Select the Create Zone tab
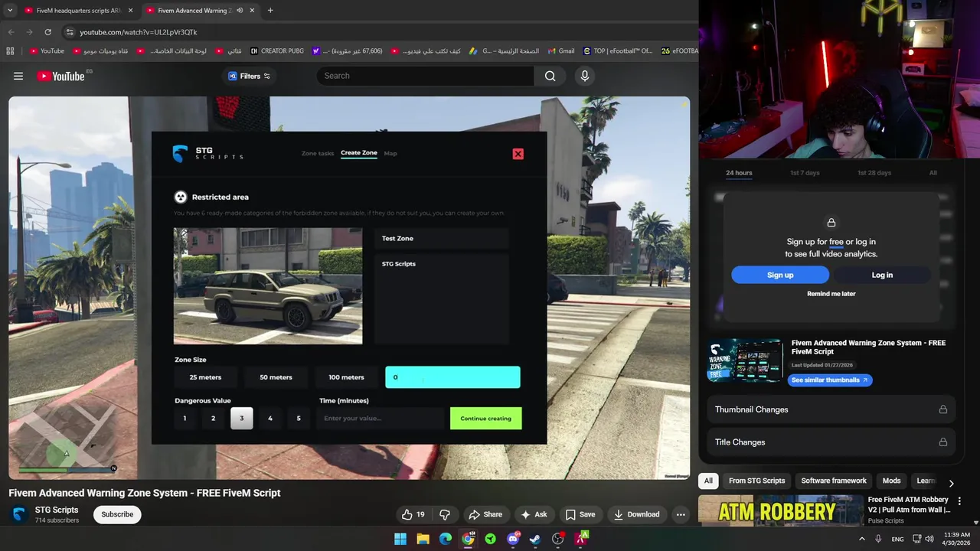The width and height of the screenshot is (980, 551). point(359,153)
